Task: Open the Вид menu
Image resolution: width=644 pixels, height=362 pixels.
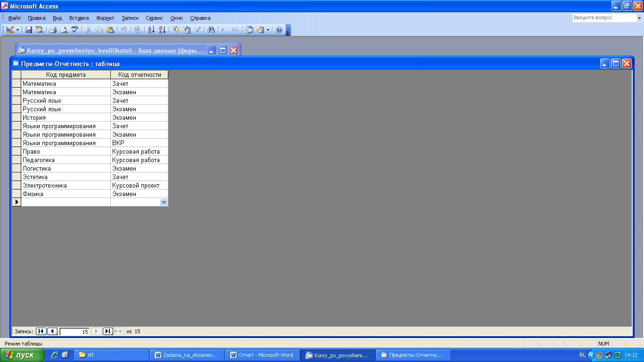Action: (58, 18)
